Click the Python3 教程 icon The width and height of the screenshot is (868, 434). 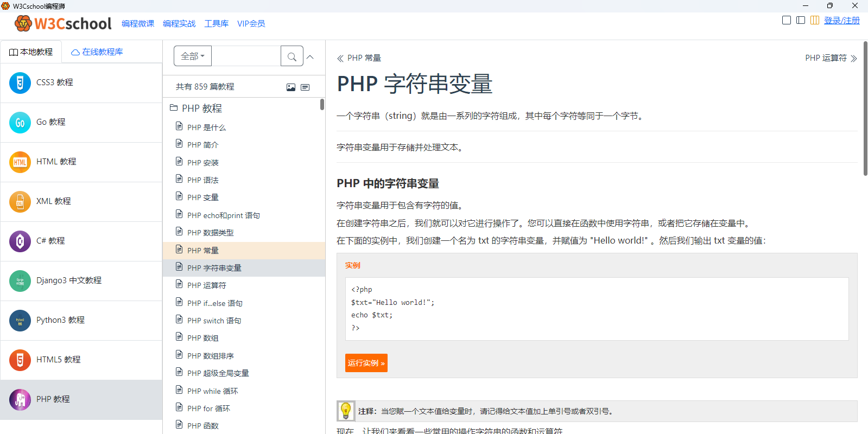coord(20,321)
